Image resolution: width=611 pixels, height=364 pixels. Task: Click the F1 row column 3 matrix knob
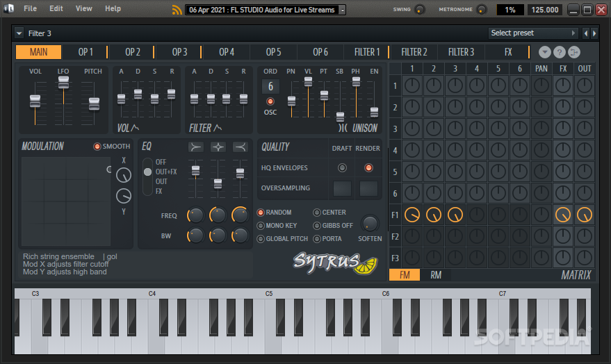[455, 215]
